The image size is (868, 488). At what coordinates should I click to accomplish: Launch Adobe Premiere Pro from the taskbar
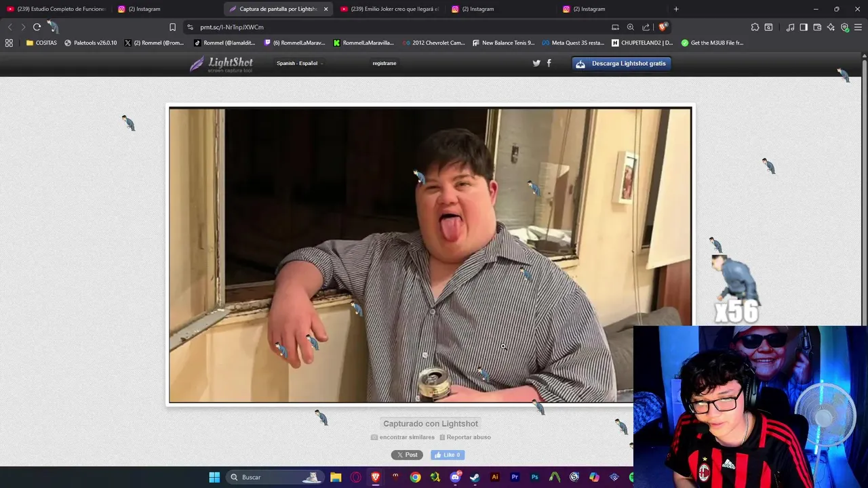(x=515, y=477)
